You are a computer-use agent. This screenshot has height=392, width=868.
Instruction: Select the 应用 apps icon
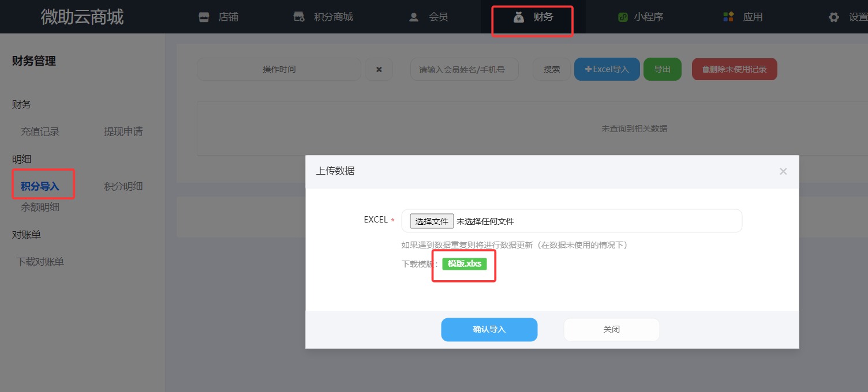728,17
